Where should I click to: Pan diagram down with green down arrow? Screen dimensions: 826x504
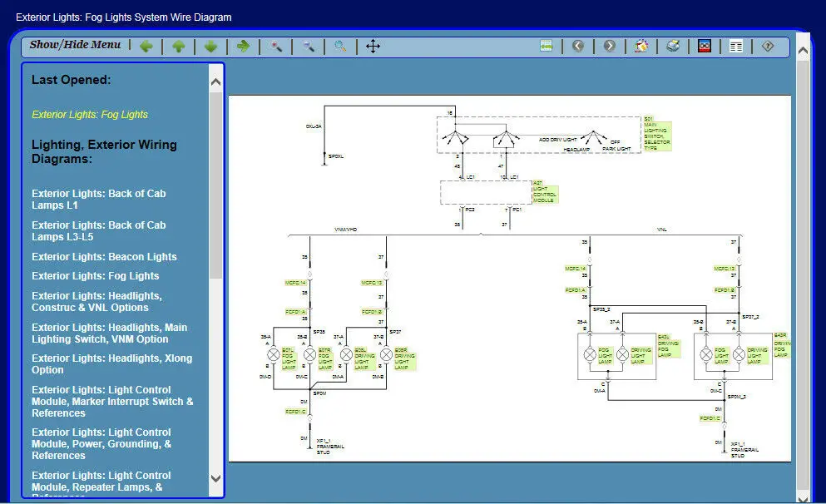coord(210,47)
